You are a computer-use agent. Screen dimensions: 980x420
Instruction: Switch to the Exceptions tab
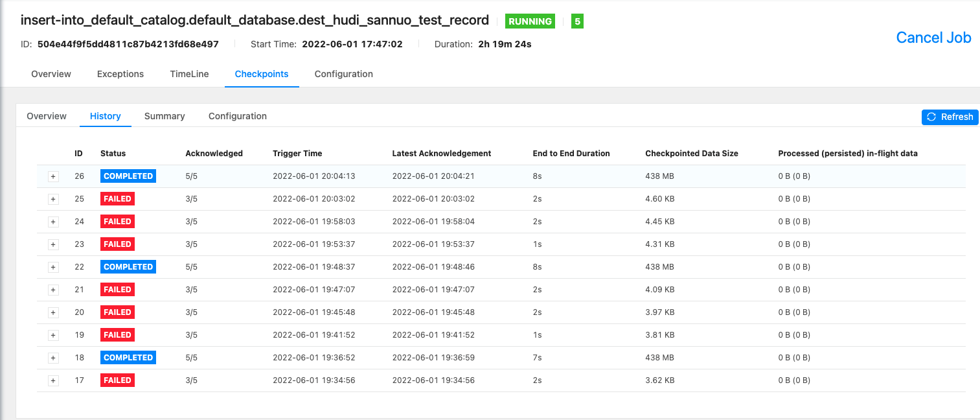(120, 74)
